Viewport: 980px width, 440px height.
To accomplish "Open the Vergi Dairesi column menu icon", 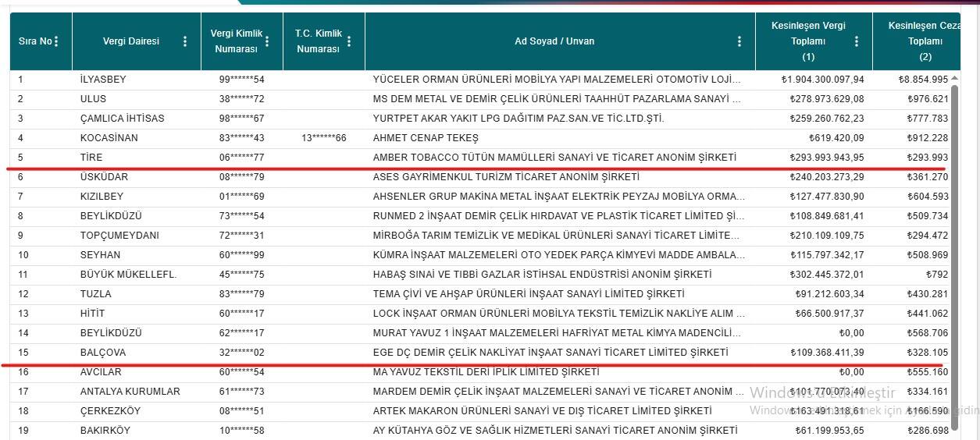I will click(184, 41).
